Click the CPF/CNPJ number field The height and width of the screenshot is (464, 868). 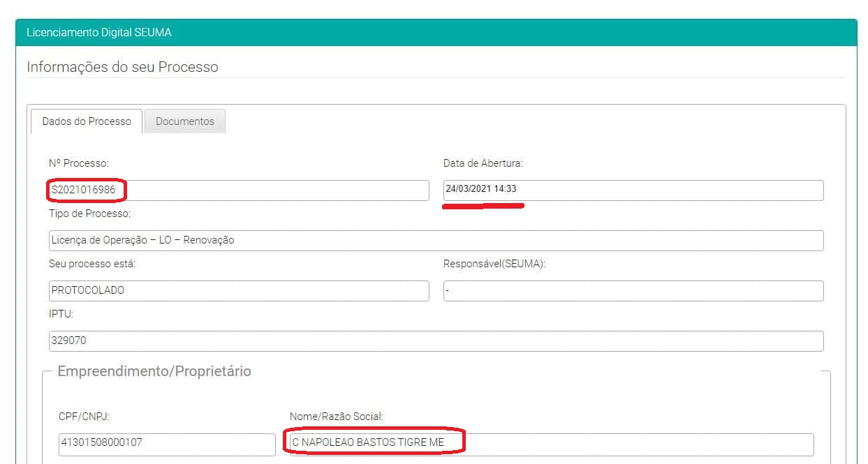[x=167, y=444]
